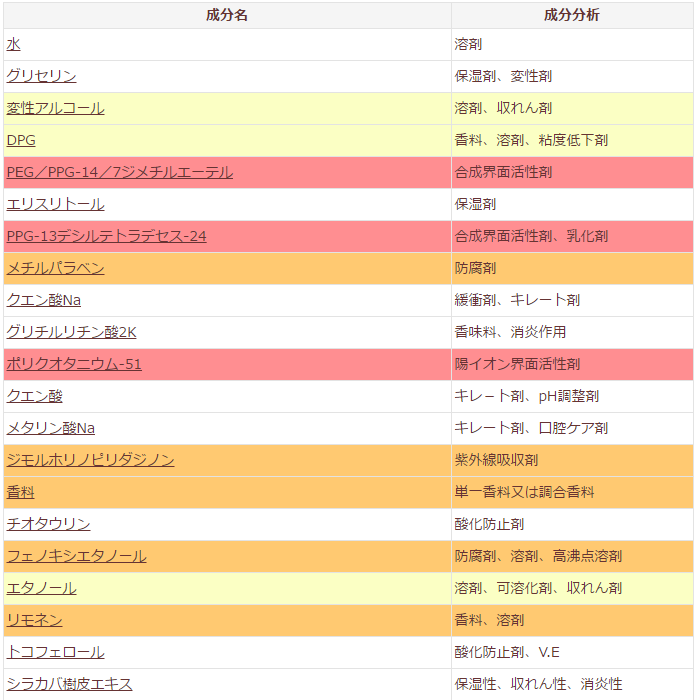Open the チオタウリン link
This screenshot has width=697, height=700.
pyautogui.click(x=48, y=525)
